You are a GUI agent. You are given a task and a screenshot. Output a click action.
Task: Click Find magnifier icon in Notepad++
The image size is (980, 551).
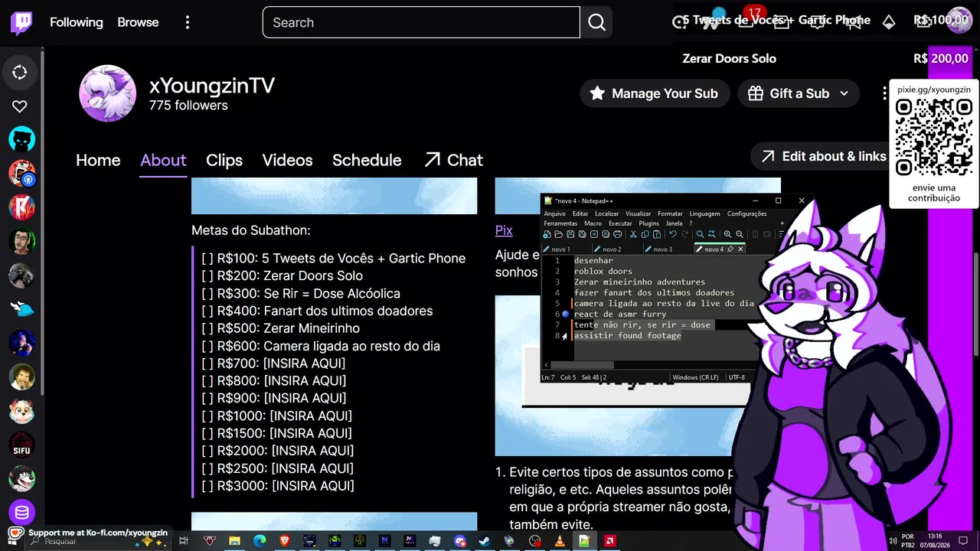tap(700, 234)
